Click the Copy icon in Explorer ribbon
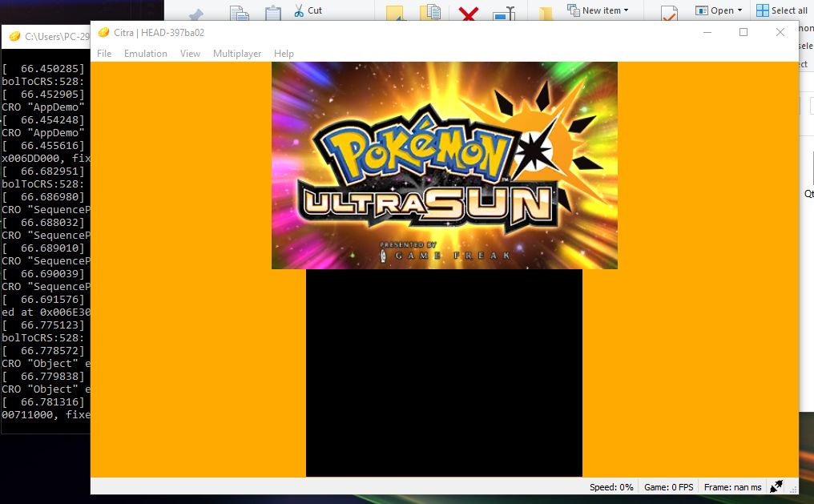This screenshot has height=504, width=814. 240,13
